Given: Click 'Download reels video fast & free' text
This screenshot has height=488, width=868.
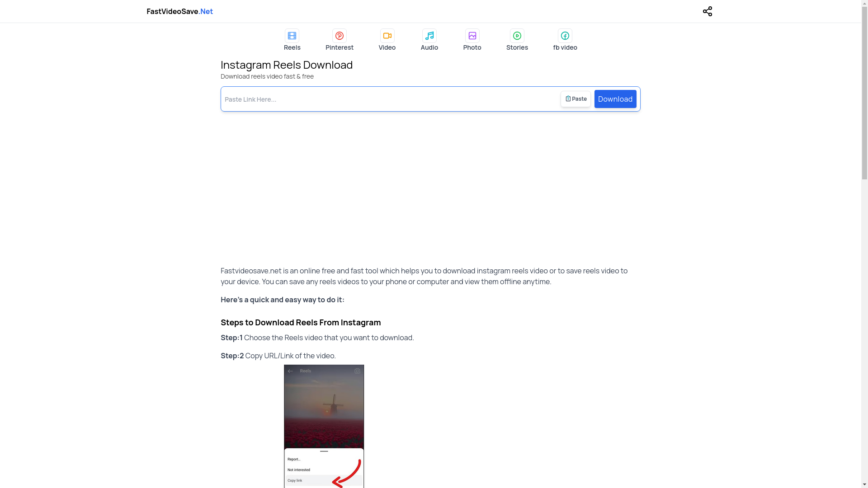Looking at the screenshot, I should [267, 76].
